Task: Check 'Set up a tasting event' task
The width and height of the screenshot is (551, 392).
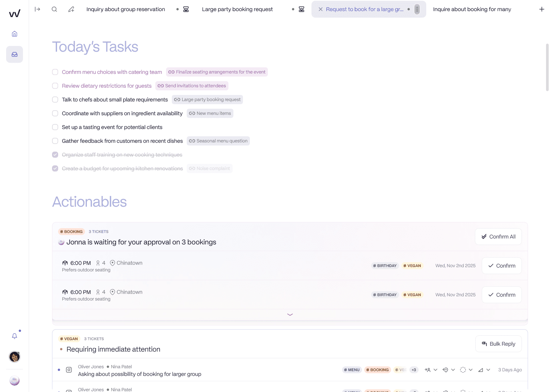Action: tap(55, 127)
